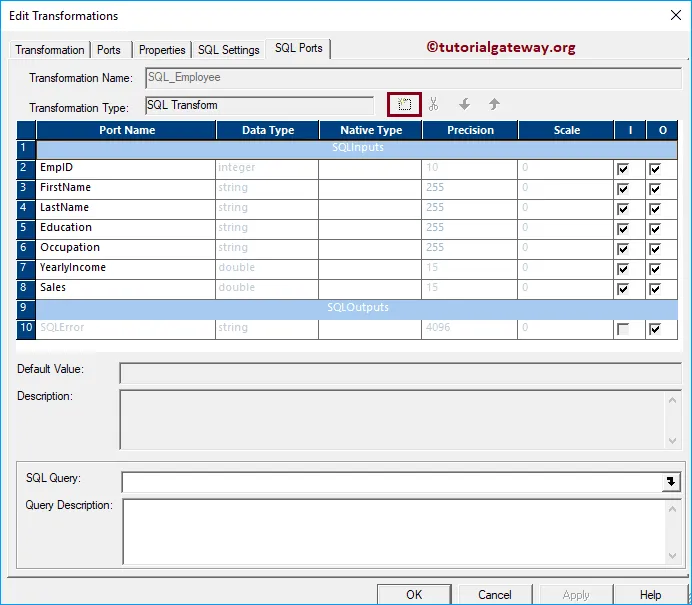Click Query Description scroll down arrow

click(x=672, y=556)
